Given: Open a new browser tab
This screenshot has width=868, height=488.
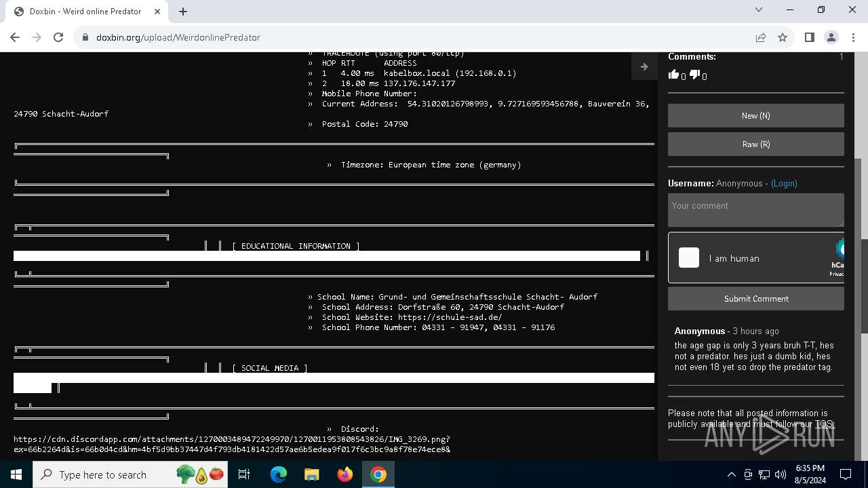Looking at the screenshot, I should pos(183,12).
